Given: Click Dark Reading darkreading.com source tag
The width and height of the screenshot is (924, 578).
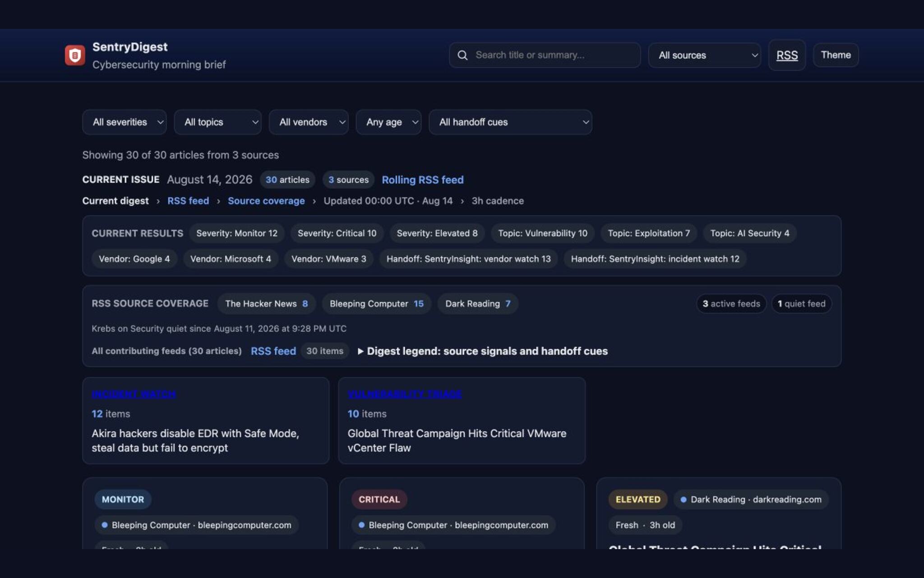Looking at the screenshot, I should coord(751,499).
